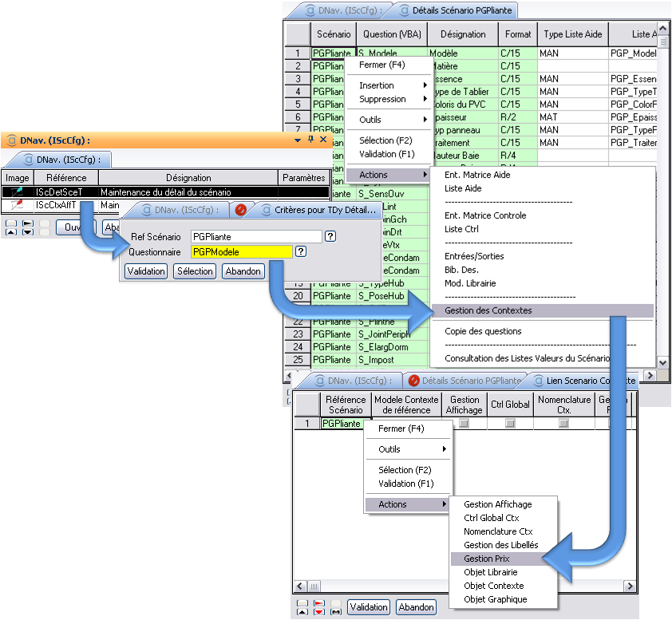Image resolution: width=672 pixels, height=620 pixels.
Task: Click the yellow Questionnaire input field
Action: [x=241, y=251]
